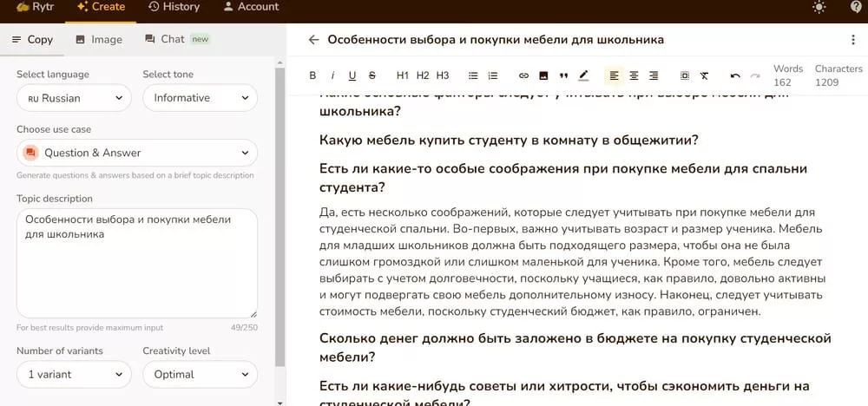This screenshot has width=868, height=406.
Task: Insert an image into the document
Action: coord(543,75)
